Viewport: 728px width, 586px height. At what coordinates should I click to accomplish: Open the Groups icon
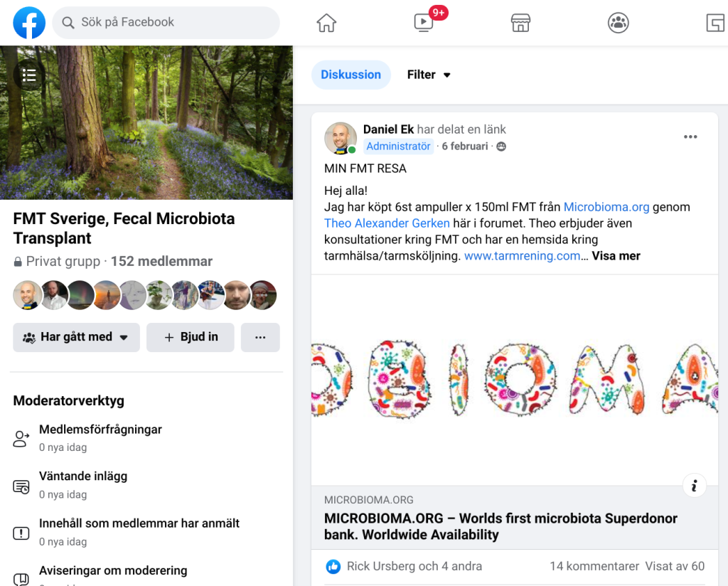click(618, 22)
